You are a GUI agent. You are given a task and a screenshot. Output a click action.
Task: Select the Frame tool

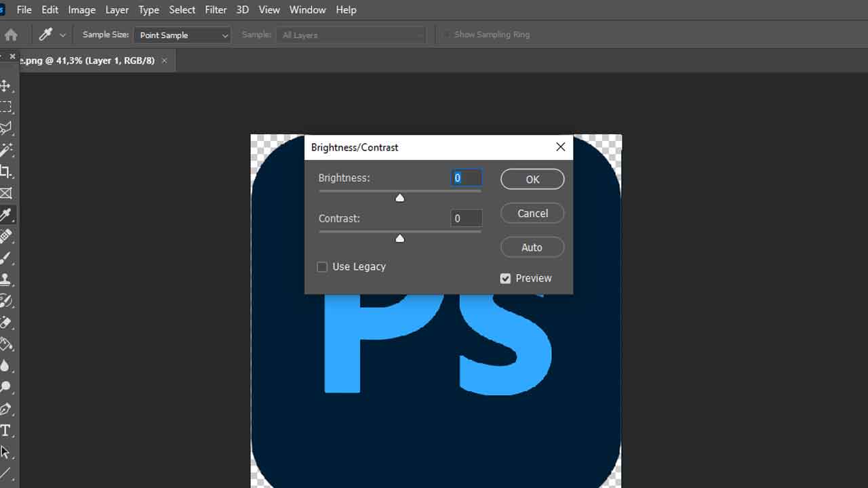5,193
